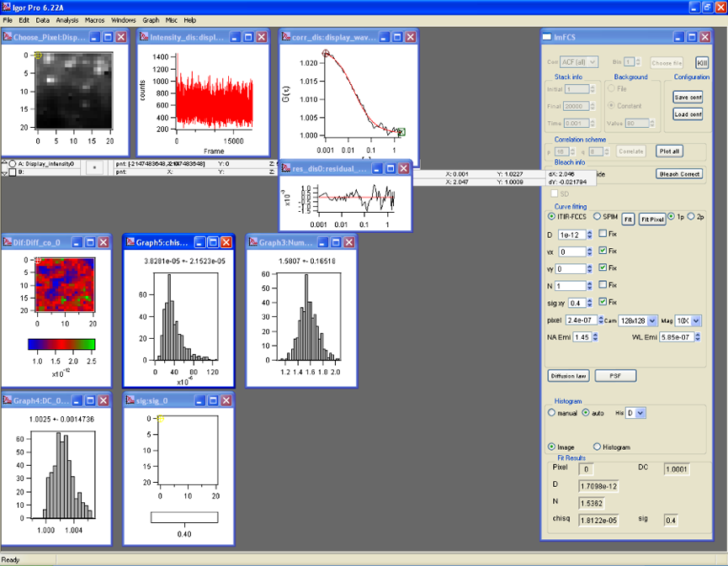The image size is (728, 566).
Task: Open the Analysis menu
Action: point(67,19)
